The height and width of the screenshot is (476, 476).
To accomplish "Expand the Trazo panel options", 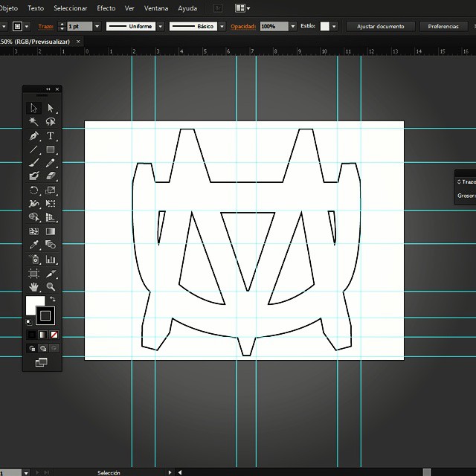I will click(x=459, y=181).
